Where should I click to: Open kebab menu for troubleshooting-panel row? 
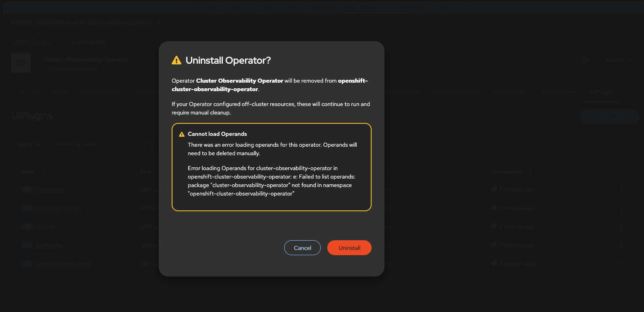[622, 264]
